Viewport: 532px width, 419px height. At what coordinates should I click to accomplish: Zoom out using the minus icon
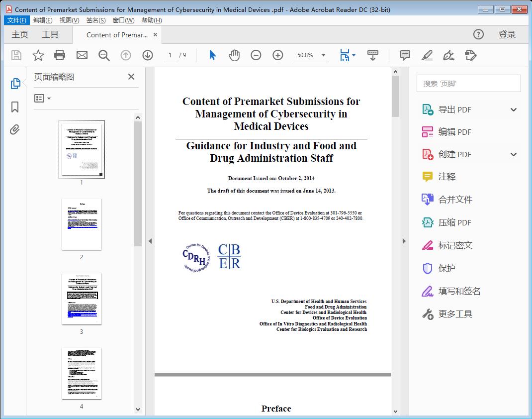(256, 55)
